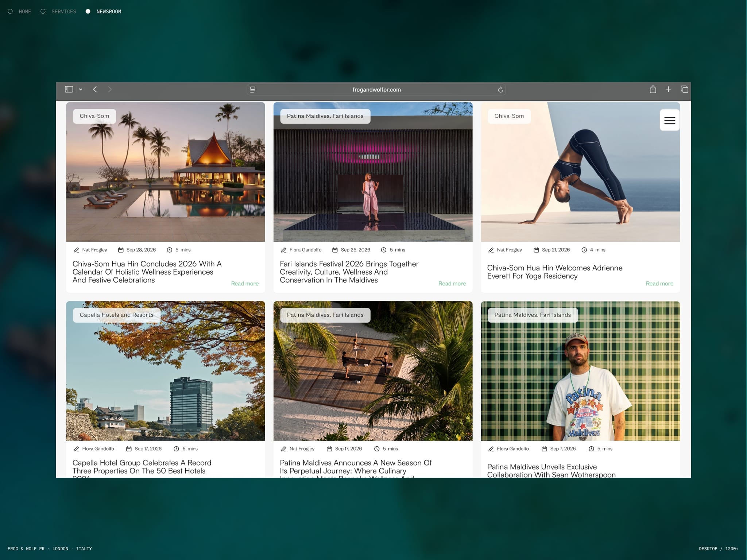The height and width of the screenshot is (560, 747).
Task: Open the Chiva-Som sunset pool resort photo
Action: click(166, 172)
